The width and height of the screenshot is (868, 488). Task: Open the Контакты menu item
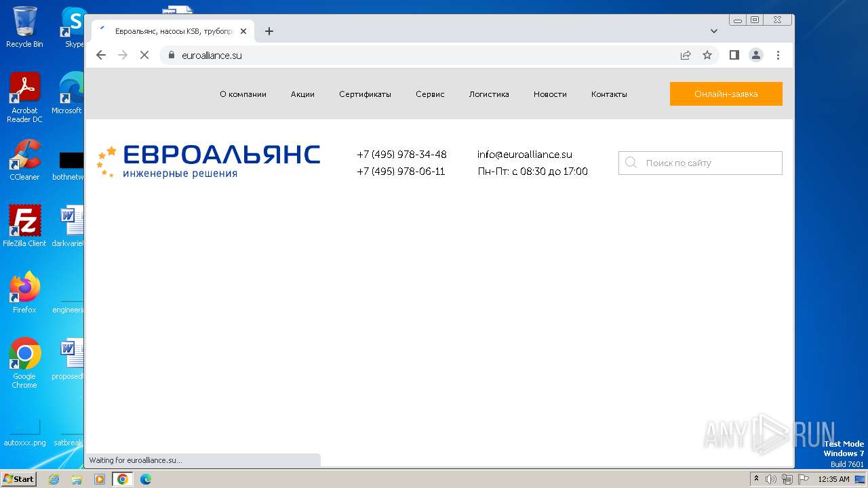pos(609,94)
